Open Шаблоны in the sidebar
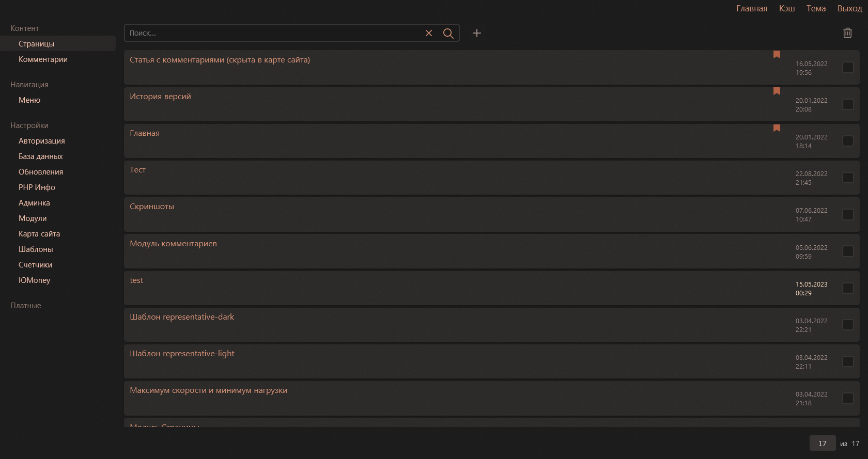 pyautogui.click(x=36, y=249)
